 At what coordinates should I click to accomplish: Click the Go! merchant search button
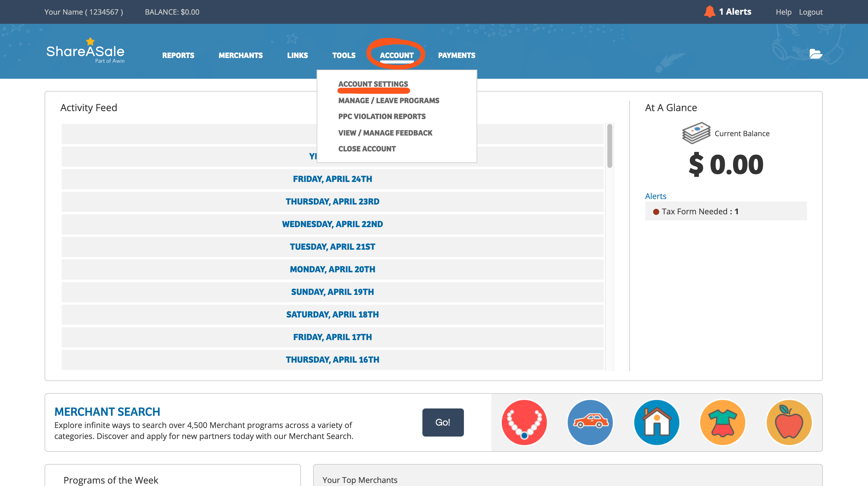[443, 422]
